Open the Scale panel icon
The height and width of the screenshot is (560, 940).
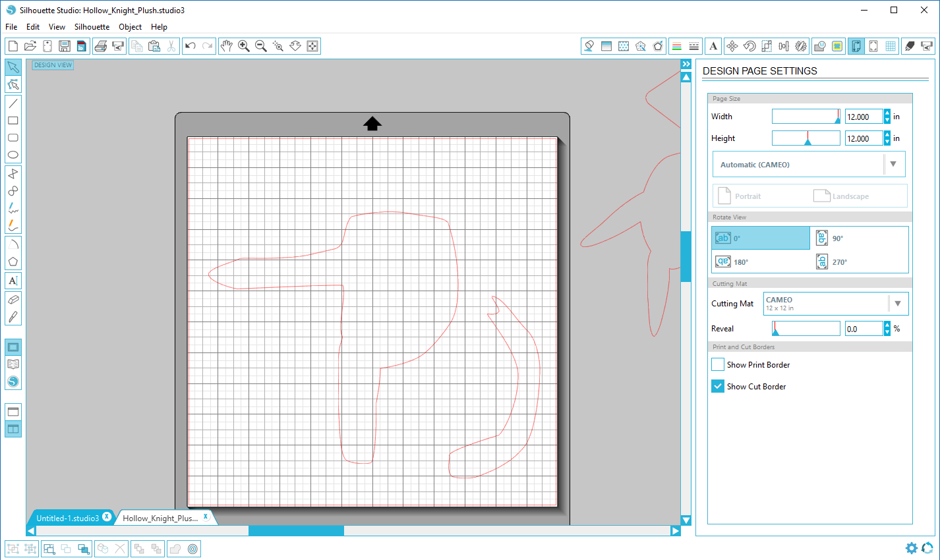pos(766,46)
